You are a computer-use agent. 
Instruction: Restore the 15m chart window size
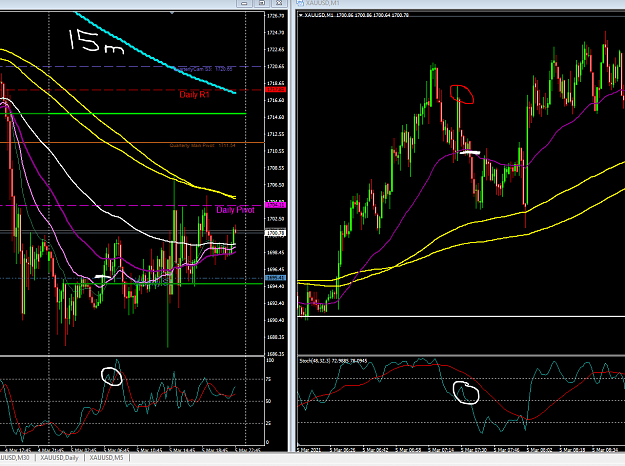[x=262, y=3]
